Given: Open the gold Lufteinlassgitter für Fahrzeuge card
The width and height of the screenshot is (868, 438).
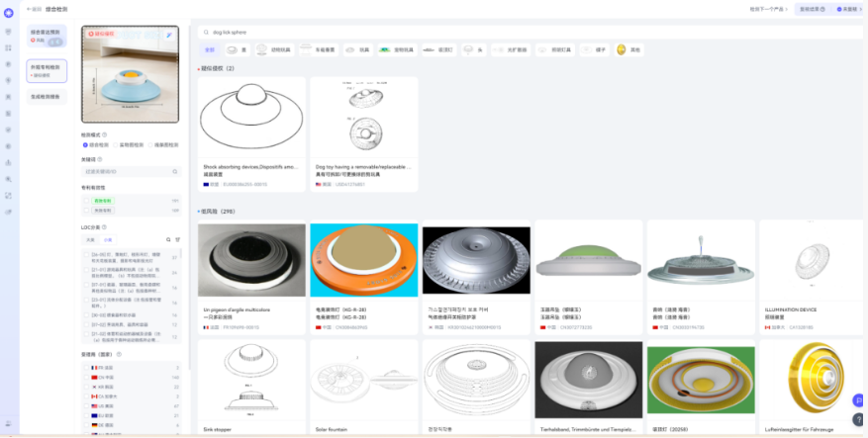Looking at the screenshot, I should point(813,388).
